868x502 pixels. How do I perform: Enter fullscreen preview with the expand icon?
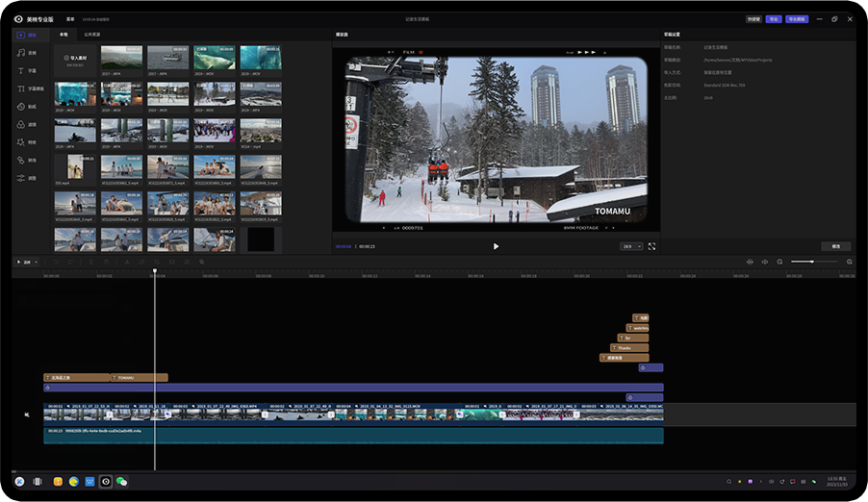(651, 246)
